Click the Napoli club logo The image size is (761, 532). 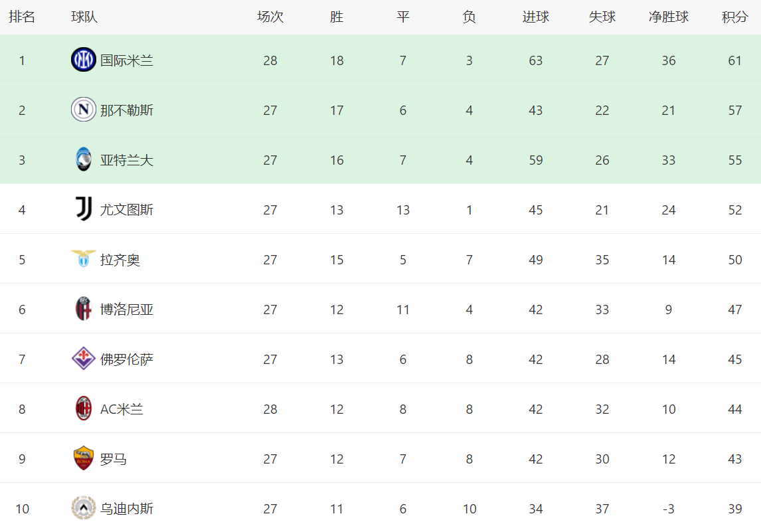pos(84,110)
